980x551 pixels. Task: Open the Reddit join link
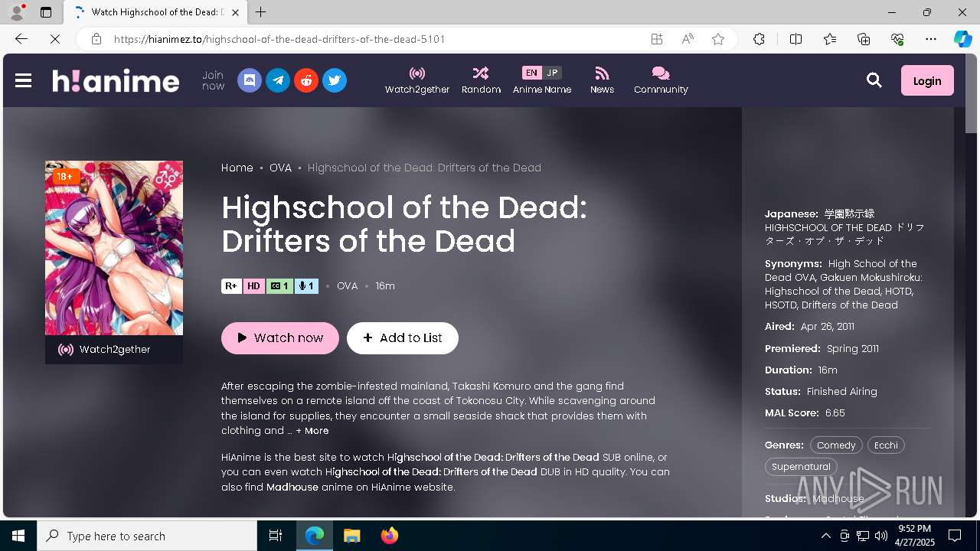tap(306, 80)
